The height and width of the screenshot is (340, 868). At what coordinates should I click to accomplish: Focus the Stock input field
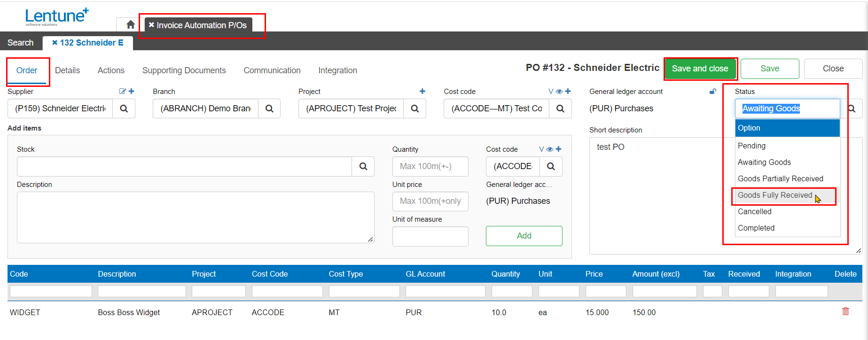[x=184, y=166]
